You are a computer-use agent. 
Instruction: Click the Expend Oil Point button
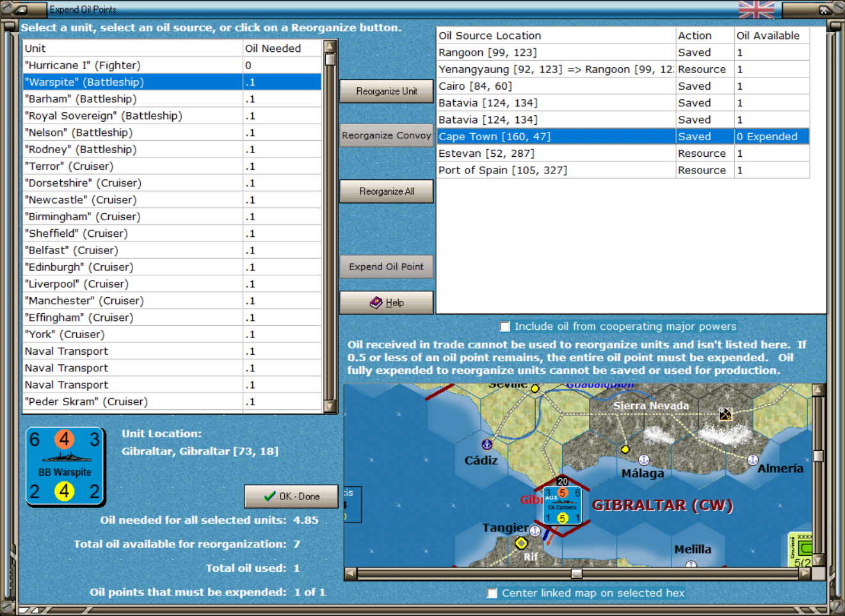tap(387, 266)
